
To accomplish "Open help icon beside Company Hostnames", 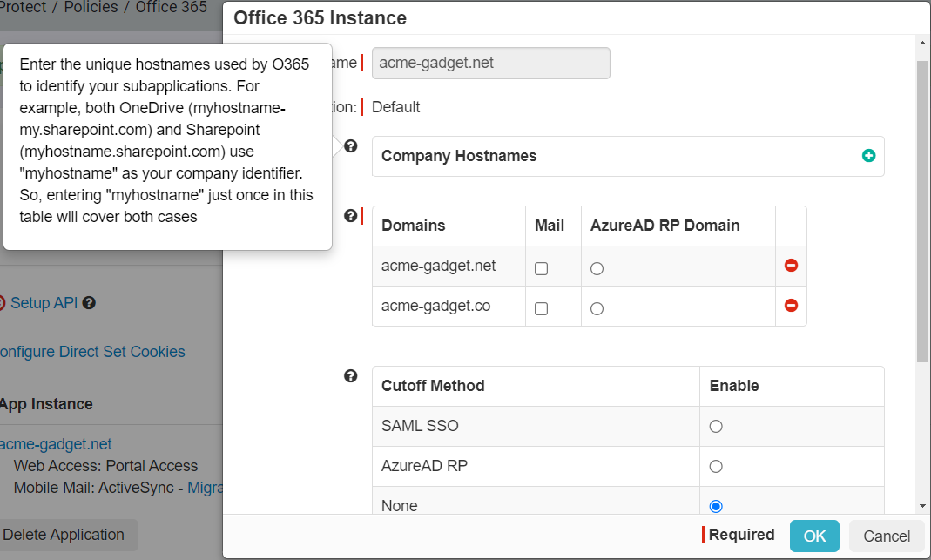I will 351,145.
